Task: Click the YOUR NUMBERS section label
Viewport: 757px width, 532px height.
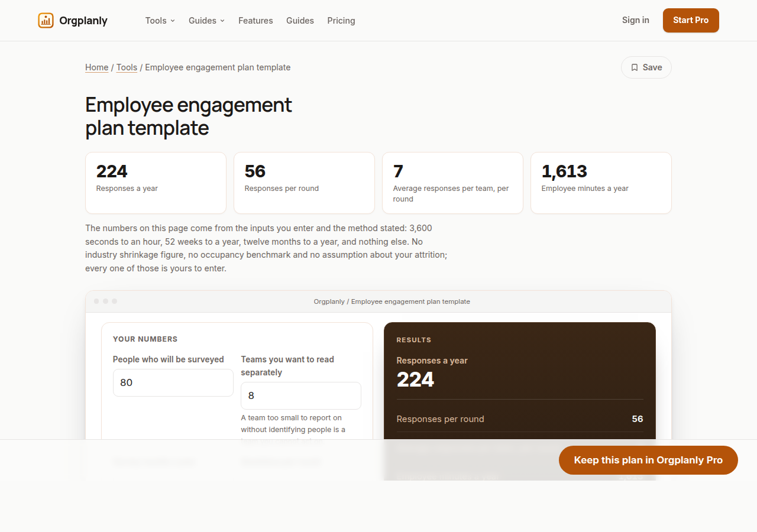Action: click(x=145, y=339)
